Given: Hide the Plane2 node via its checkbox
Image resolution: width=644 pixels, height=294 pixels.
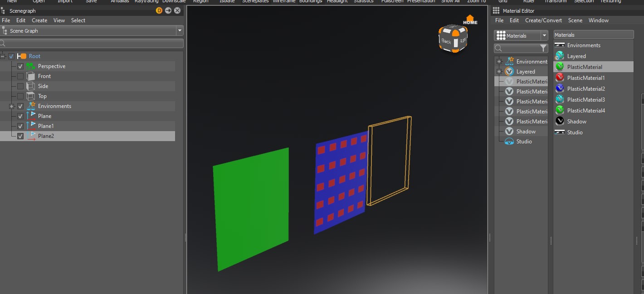Looking at the screenshot, I should click(20, 136).
